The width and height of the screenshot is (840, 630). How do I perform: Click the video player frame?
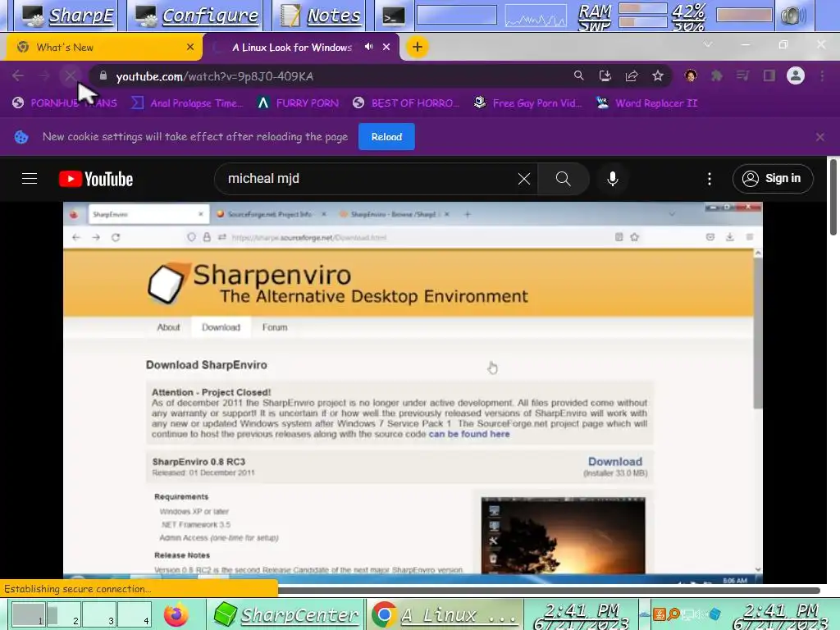click(x=413, y=391)
